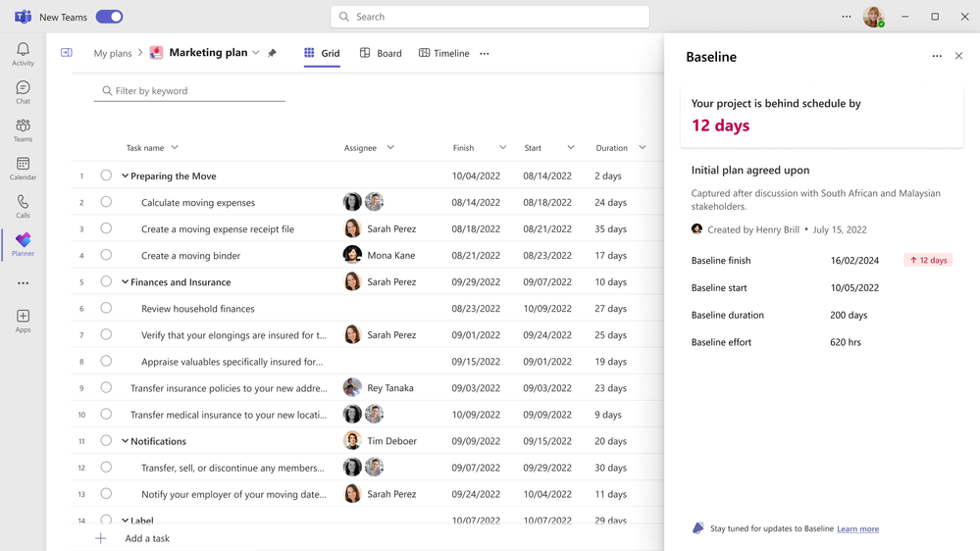Open the Calendar app in sidebar
This screenshot has height=551, width=980.
pos(23,168)
